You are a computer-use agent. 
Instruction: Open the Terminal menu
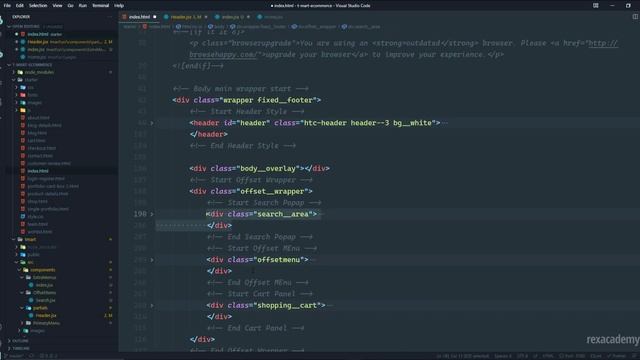click(100, 6)
